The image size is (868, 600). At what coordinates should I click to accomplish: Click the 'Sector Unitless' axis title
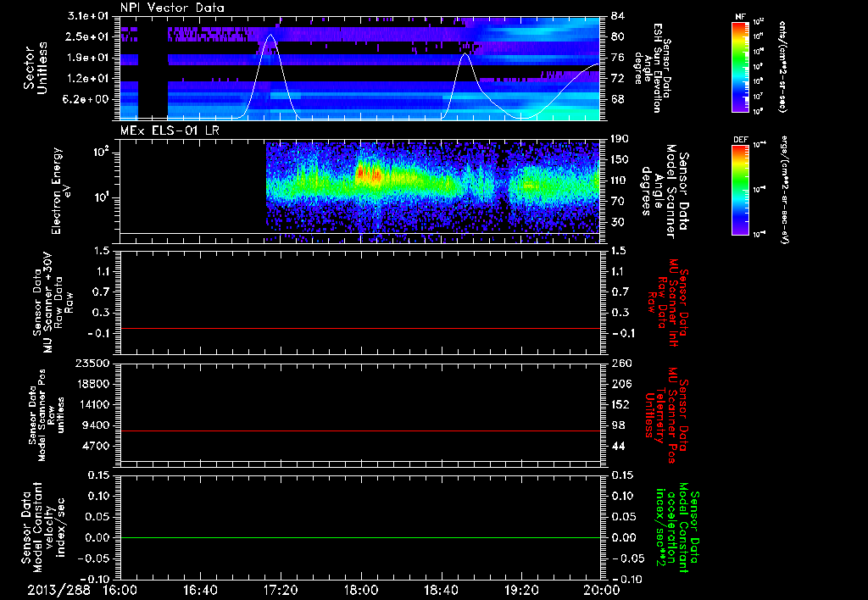[36, 68]
